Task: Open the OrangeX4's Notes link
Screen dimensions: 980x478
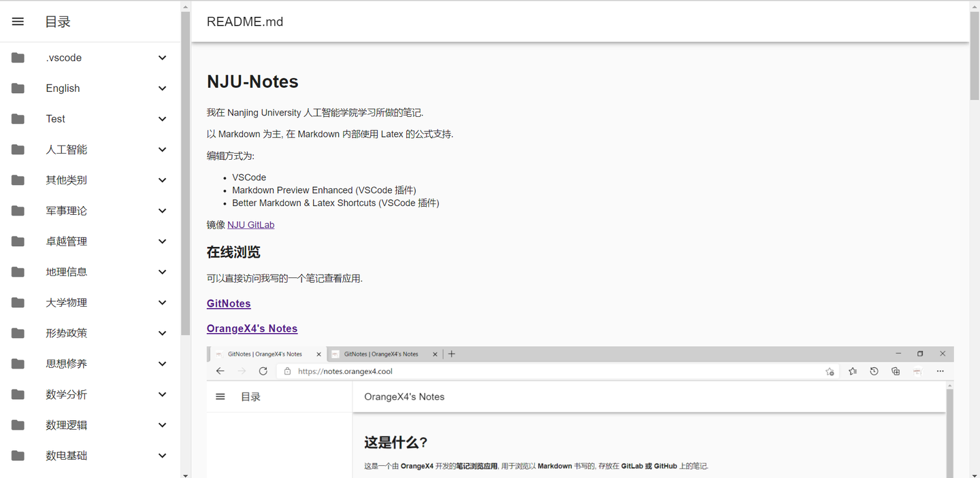Action: (252, 328)
